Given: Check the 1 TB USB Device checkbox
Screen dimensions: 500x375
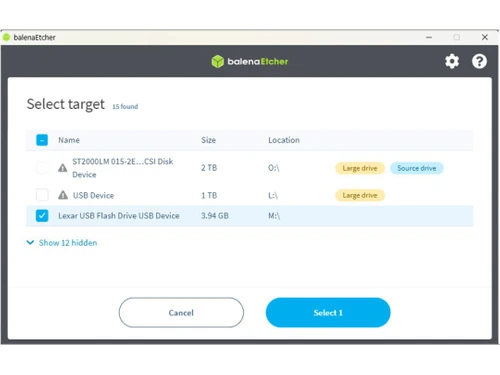Looking at the screenshot, I should coord(42,195).
